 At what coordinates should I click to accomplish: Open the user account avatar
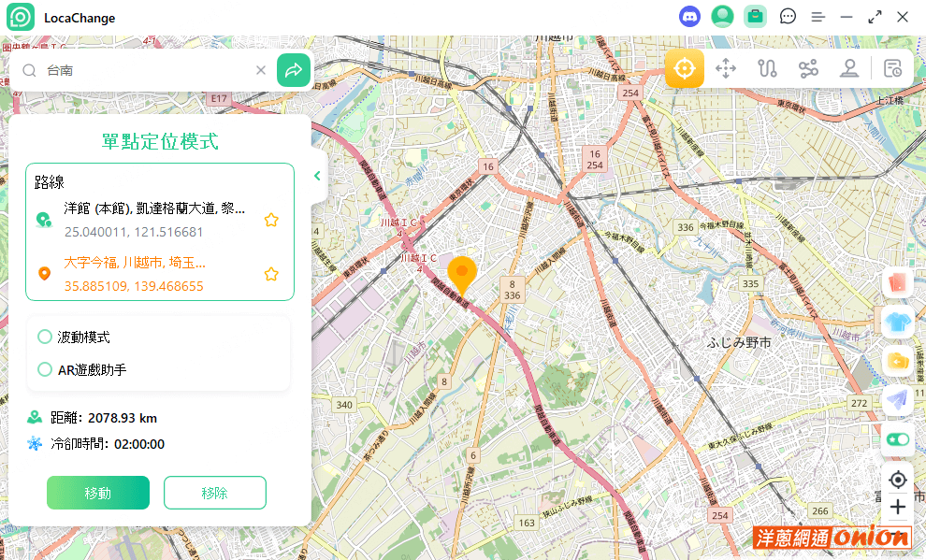tap(722, 17)
